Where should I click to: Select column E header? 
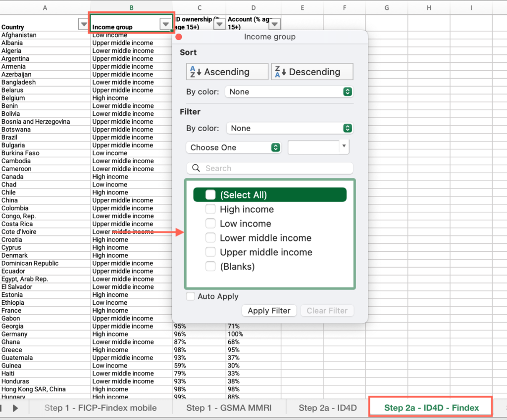point(303,8)
